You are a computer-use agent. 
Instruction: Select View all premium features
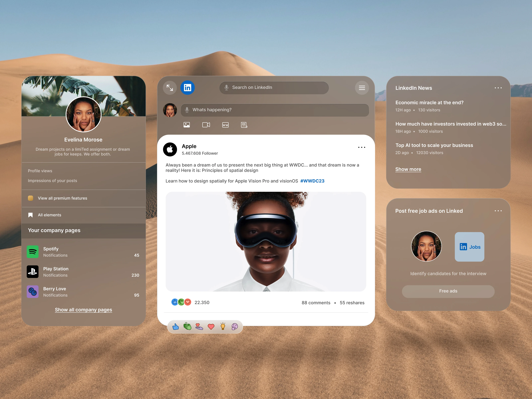pos(62,198)
